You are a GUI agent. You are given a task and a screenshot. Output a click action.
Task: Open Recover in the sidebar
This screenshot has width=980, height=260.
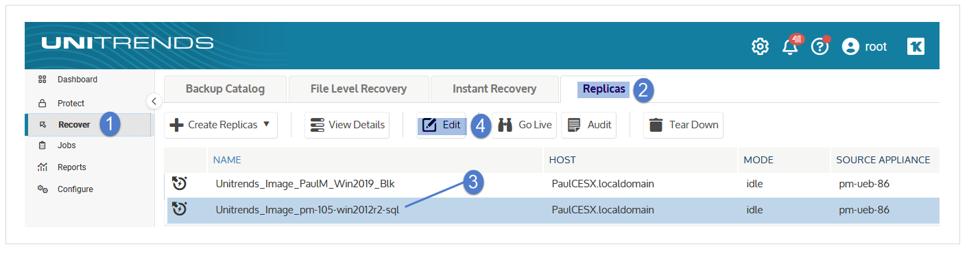tap(74, 125)
